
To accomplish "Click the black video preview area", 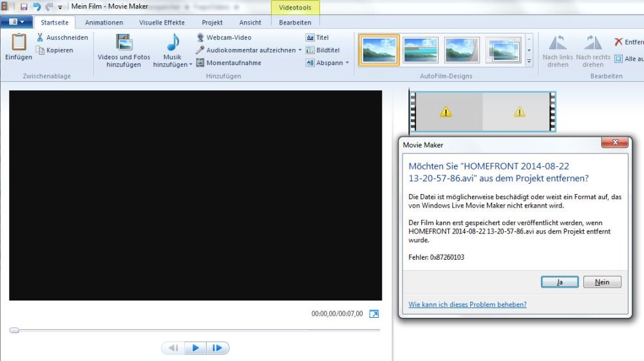I will (x=196, y=195).
